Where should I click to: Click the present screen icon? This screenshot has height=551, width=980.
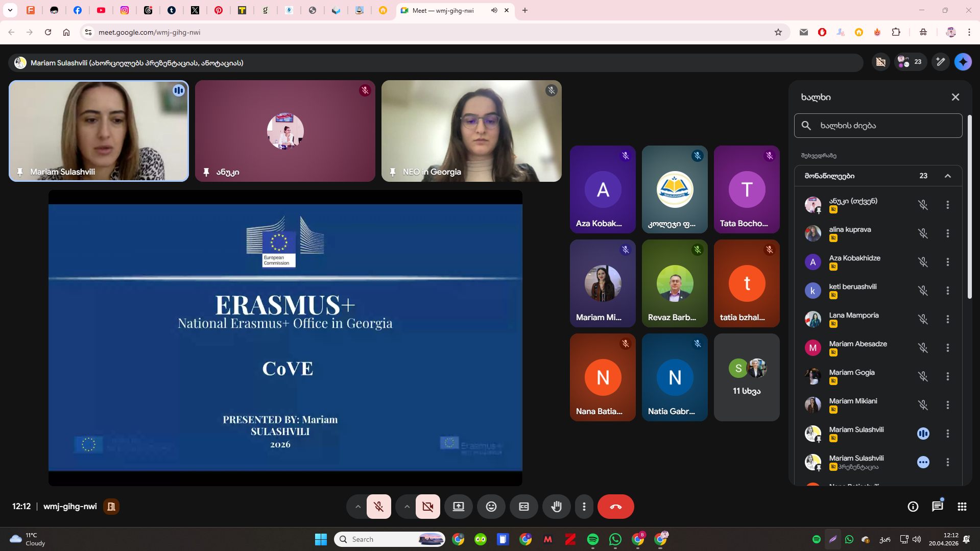coord(458,507)
